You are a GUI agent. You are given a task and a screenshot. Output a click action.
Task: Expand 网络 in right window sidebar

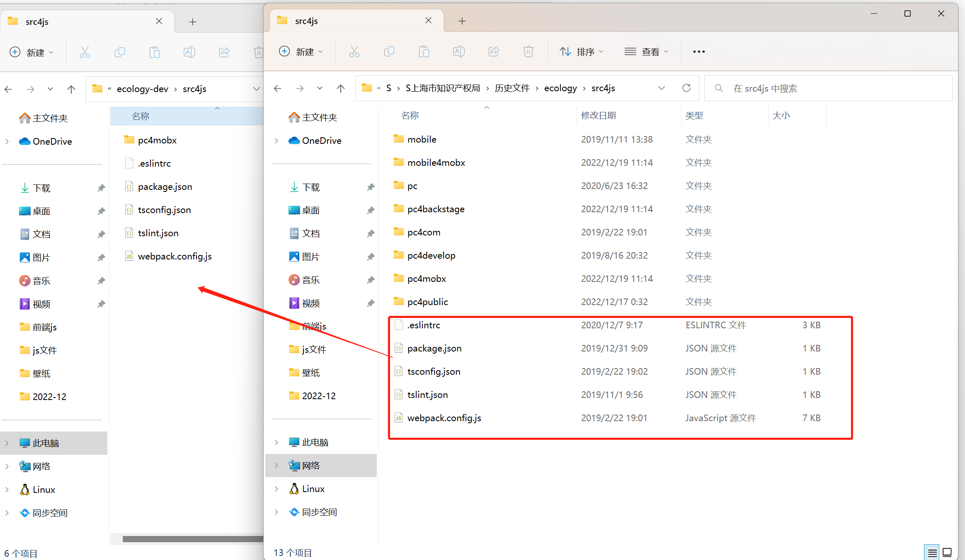click(276, 465)
